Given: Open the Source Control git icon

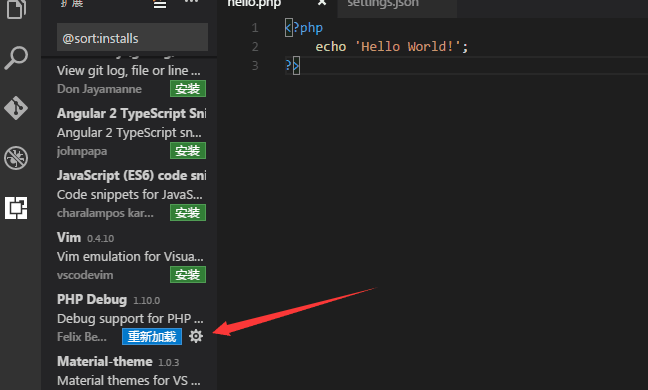Looking at the screenshot, I should pos(16,108).
